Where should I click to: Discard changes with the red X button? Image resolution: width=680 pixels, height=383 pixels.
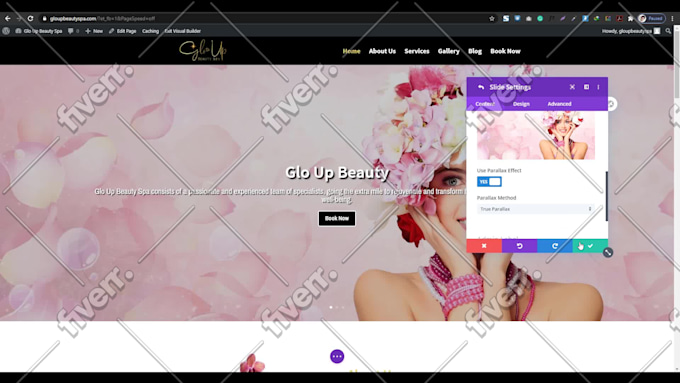point(484,246)
